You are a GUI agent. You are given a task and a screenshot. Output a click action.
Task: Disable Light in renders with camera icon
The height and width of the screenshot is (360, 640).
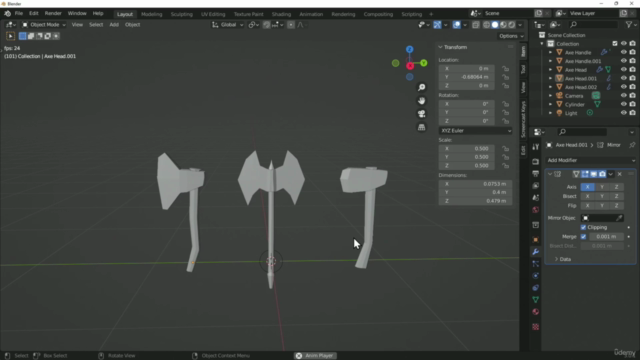pos(632,113)
